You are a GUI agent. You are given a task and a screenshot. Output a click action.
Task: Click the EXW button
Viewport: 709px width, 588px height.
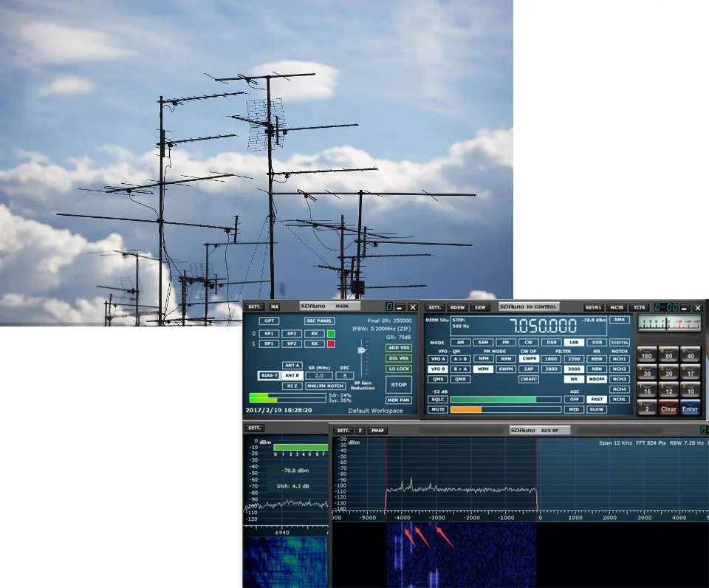(480, 307)
